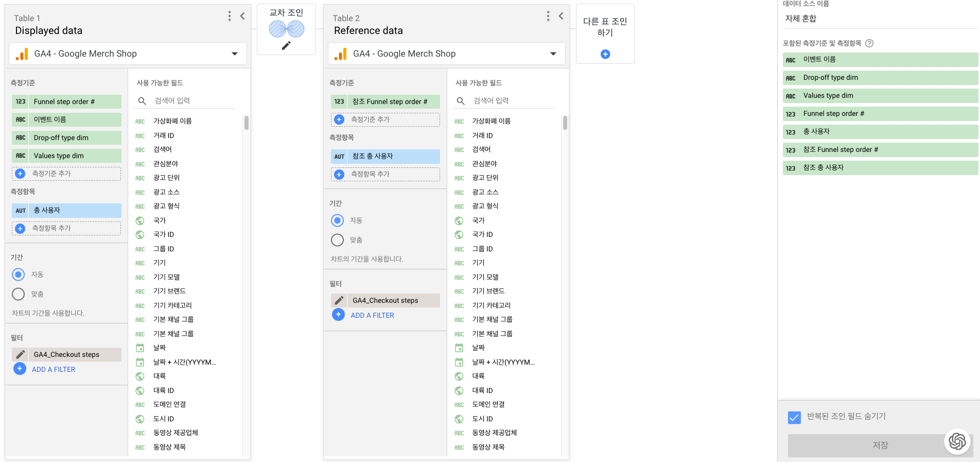Click plus icon for Table 1 측정항목 추가
This screenshot has width=980, height=462.
pos(20,228)
